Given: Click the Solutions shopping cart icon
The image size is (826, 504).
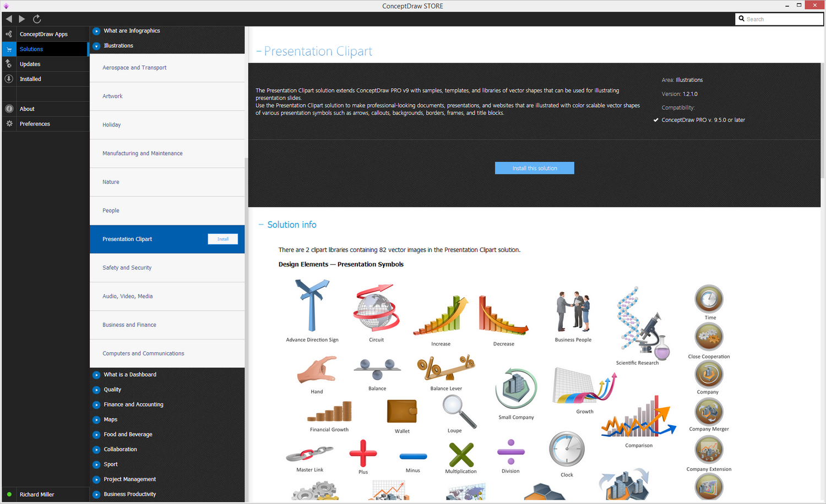Looking at the screenshot, I should coord(9,49).
